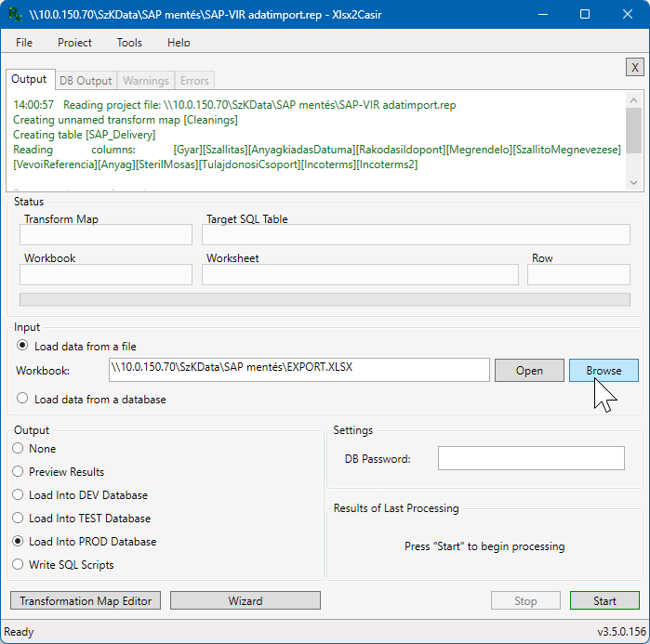This screenshot has height=644, width=650.
Task: Maximize the Xlsx2Casir window
Action: (x=585, y=15)
